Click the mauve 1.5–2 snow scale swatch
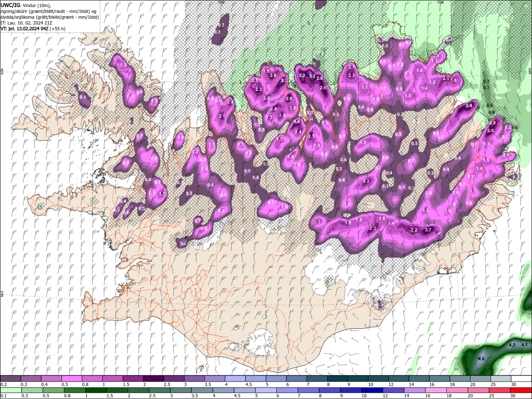Viewport: 532px width, 399px height. point(133,378)
